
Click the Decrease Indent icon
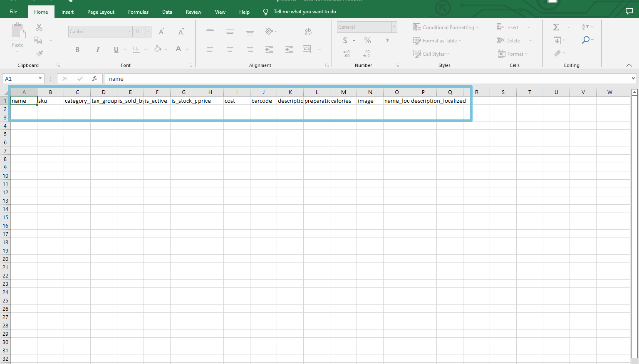(x=269, y=50)
